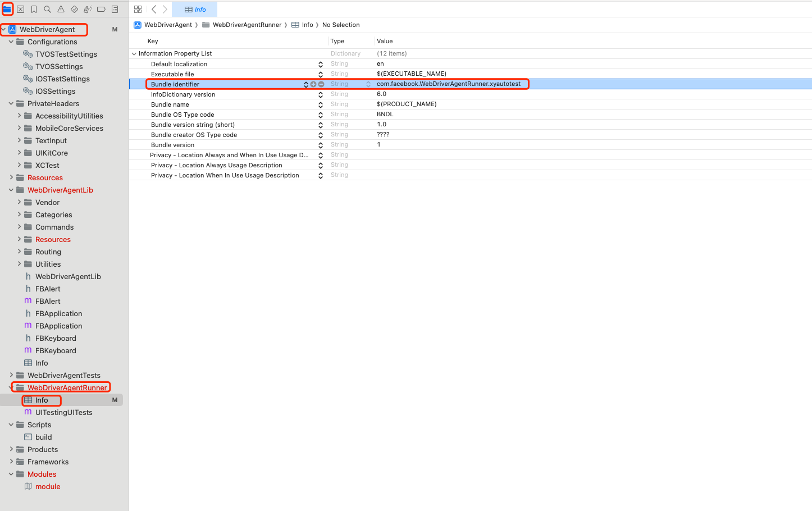Add a row after Bundle identifier
812x511 pixels.
point(313,84)
